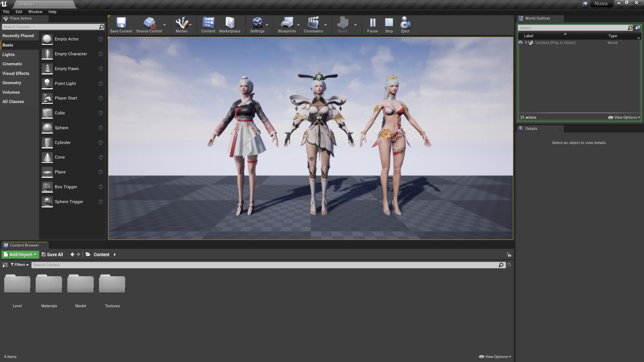Toggle visibility of Untitled world row

[521, 43]
